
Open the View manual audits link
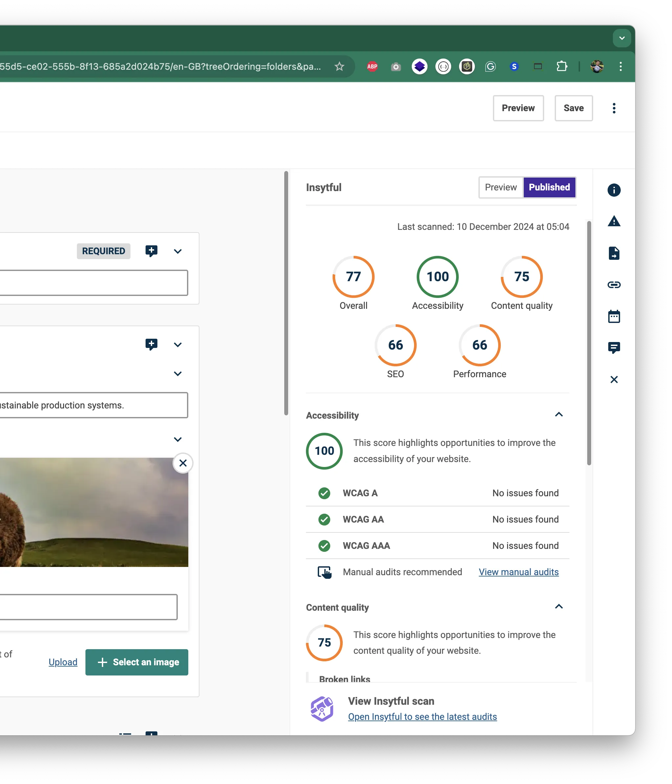pyautogui.click(x=519, y=572)
